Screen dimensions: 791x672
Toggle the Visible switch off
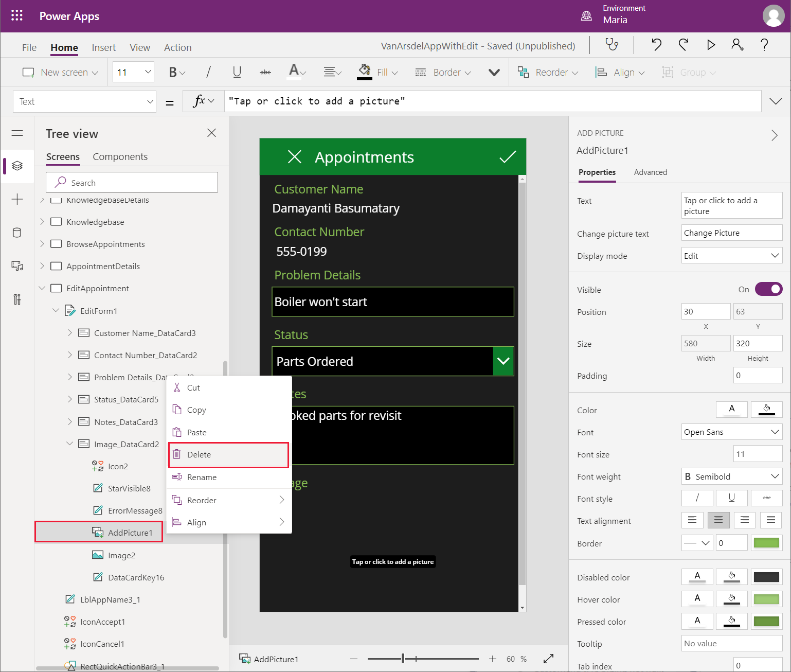pos(768,289)
